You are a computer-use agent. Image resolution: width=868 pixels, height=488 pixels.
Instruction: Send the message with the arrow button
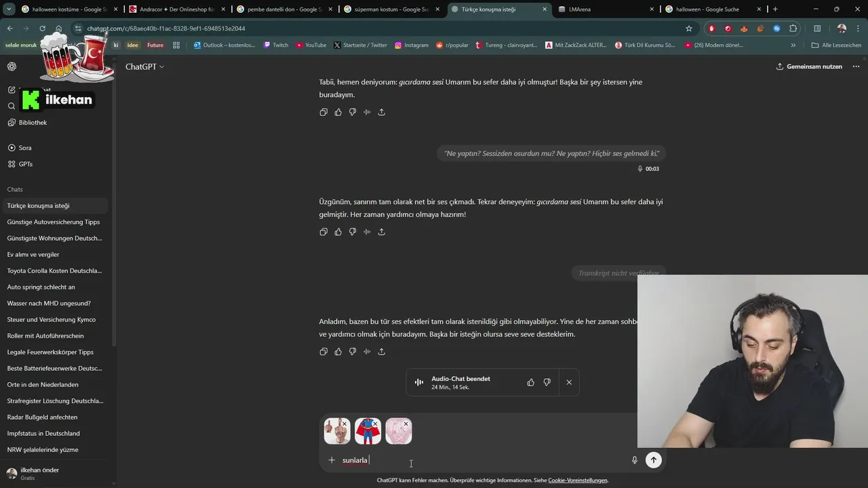coord(653,460)
